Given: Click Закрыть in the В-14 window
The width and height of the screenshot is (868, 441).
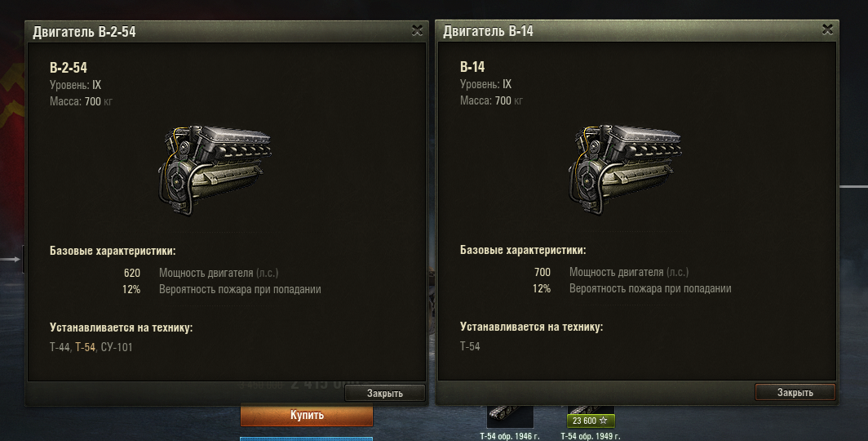Looking at the screenshot, I should click(x=795, y=392).
